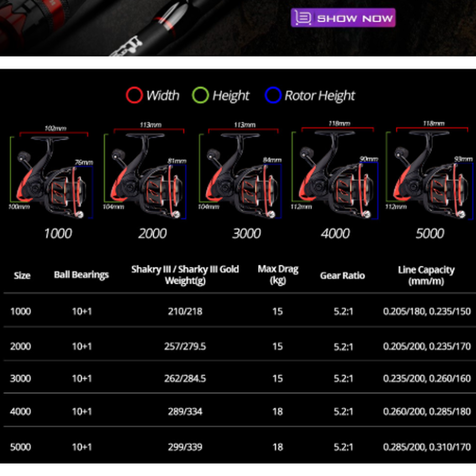This screenshot has width=476, height=476.
Task: Click the Sharky III Gold Weight(g) header
Action: click(x=185, y=275)
